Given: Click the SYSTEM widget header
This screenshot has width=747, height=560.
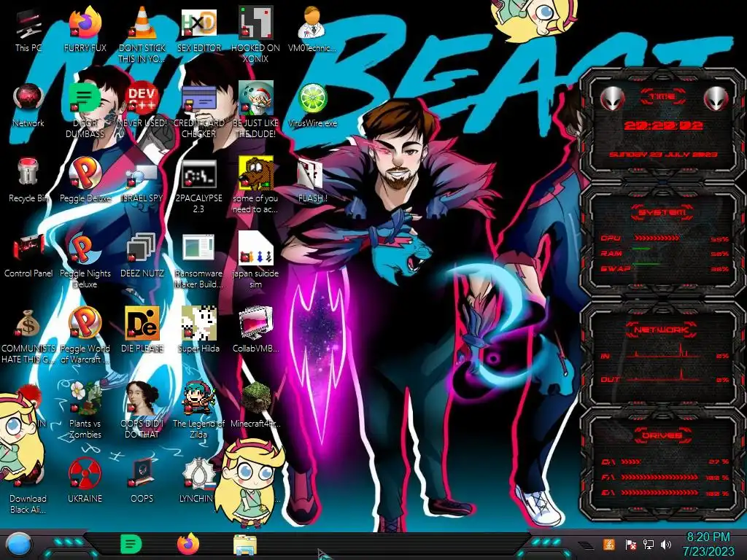Looking at the screenshot, I should [x=662, y=212].
